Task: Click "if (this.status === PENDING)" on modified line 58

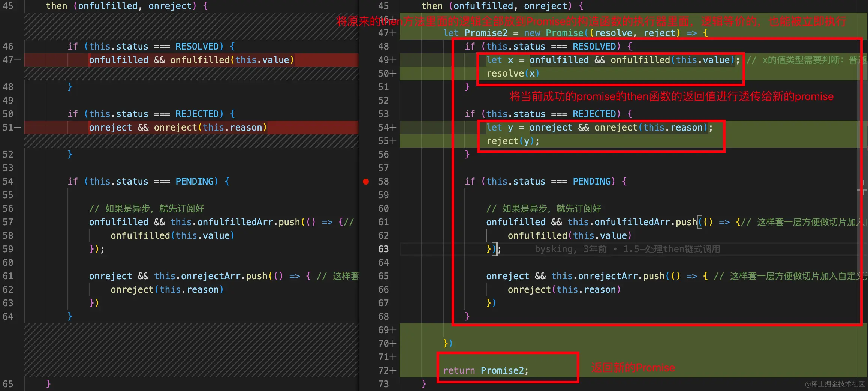Action: [x=540, y=182]
